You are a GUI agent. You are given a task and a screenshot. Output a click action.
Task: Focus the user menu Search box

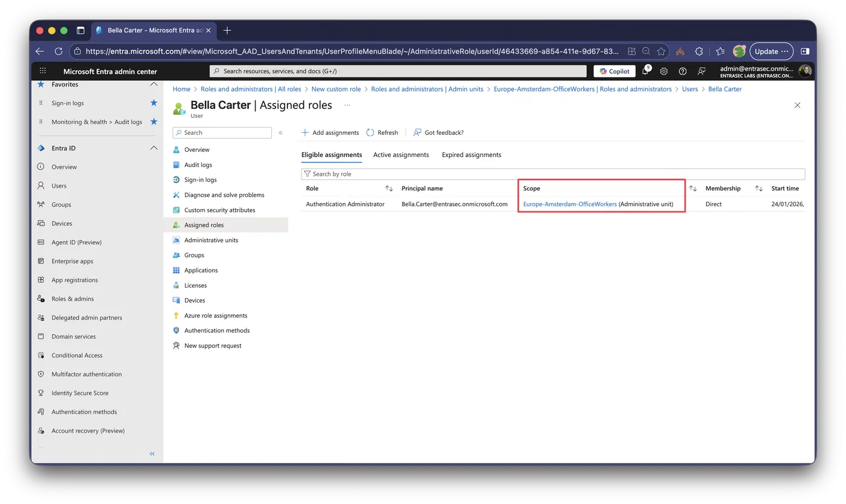[x=222, y=132]
